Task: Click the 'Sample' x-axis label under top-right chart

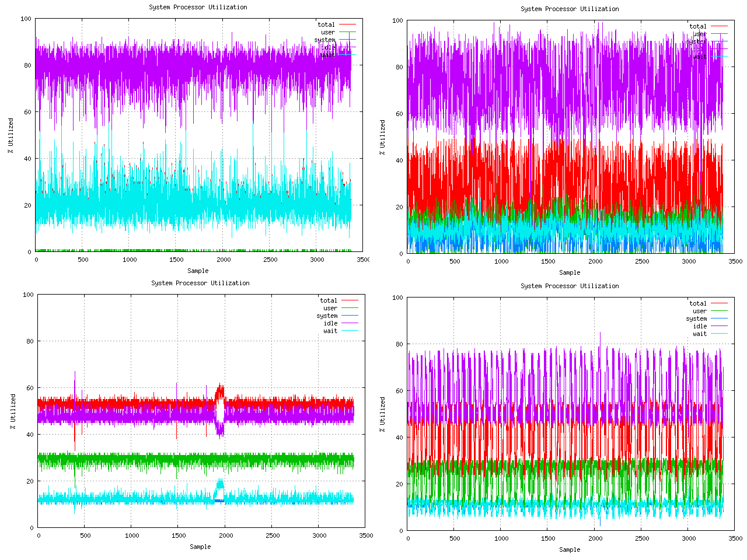Action: [x=570, y=272]
